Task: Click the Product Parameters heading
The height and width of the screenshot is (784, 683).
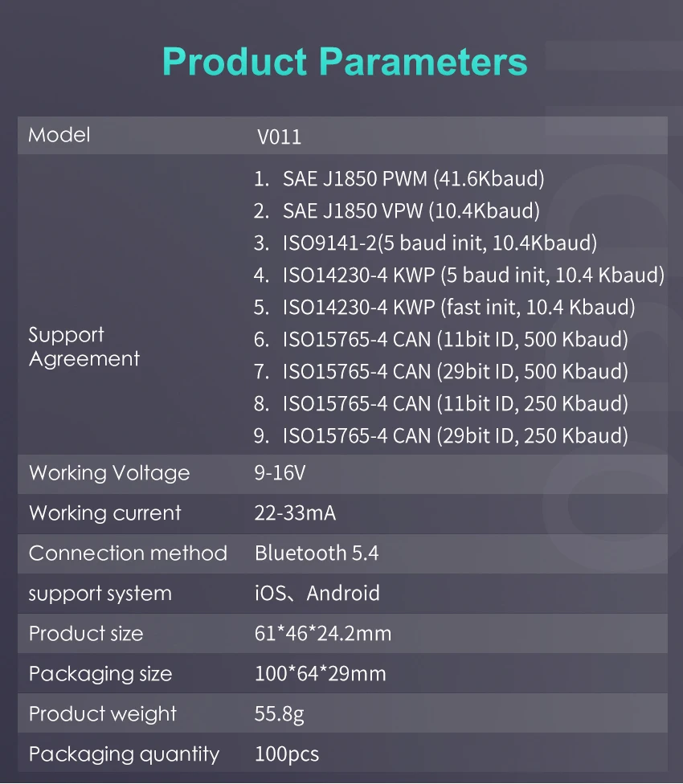Action: (x=345, y=62)
